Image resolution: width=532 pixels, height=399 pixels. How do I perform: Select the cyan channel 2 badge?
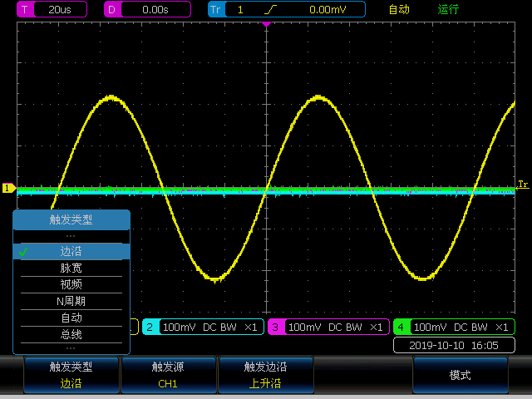click(x=150, y=327)
